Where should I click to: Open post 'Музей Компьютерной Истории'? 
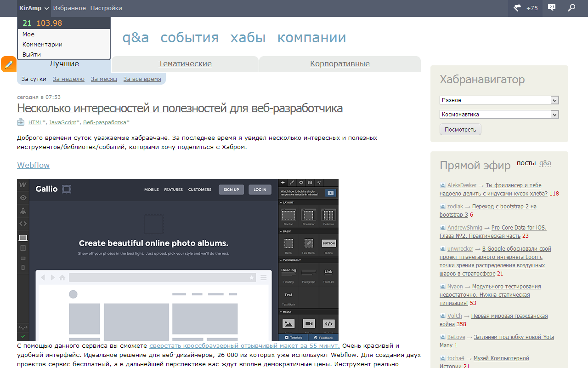[x=484, y=362]
